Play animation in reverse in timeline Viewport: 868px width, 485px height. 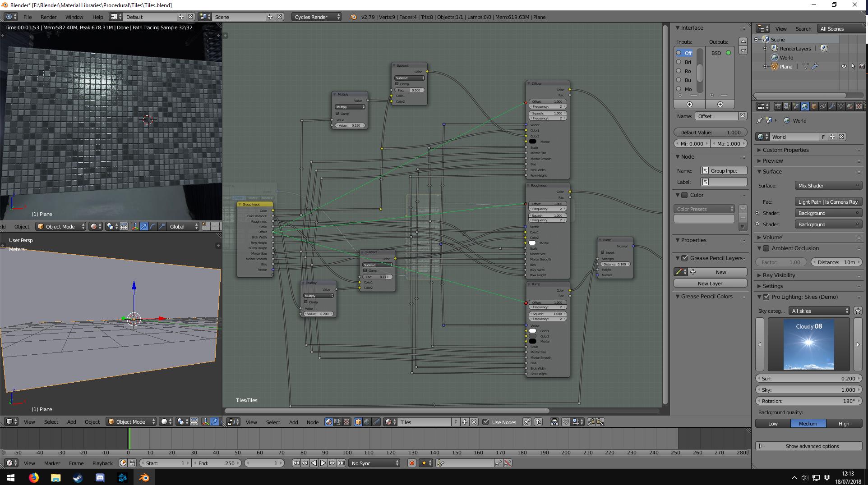tap(314, 463)
